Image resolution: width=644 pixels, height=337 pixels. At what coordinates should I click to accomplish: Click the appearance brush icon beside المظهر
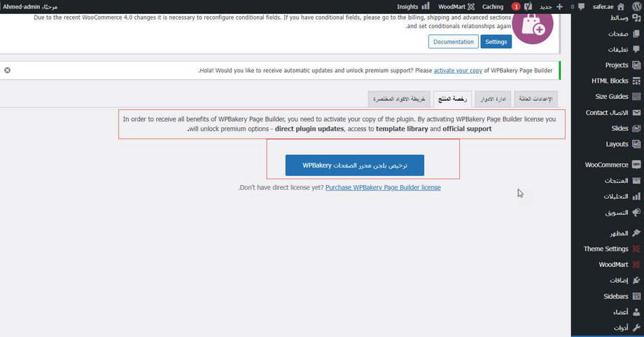pyautogui.click(x=636, y=233)
